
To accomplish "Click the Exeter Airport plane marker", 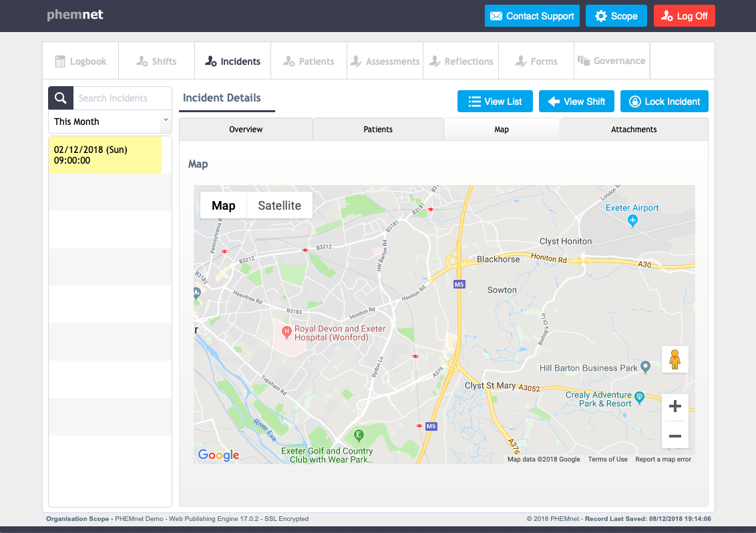I will (x=632, y=220).
